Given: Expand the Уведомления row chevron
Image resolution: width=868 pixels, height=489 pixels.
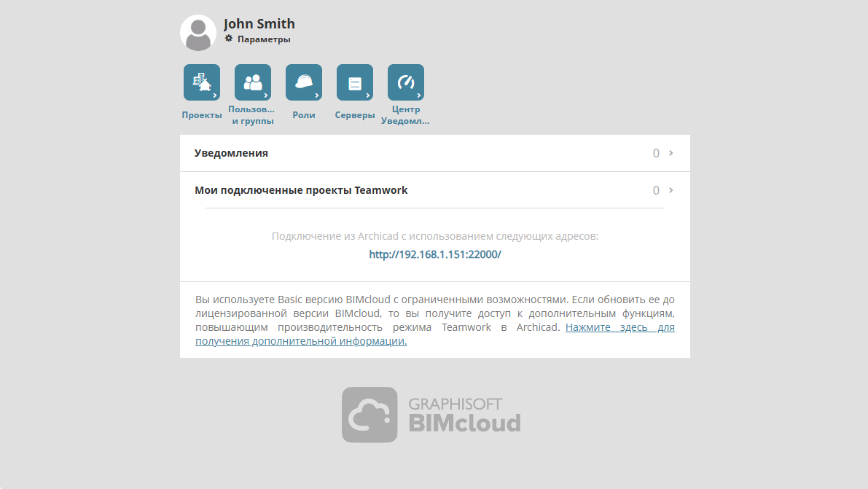Looking at the screenshot, I should pyautogui.click(x=671, y=153).
